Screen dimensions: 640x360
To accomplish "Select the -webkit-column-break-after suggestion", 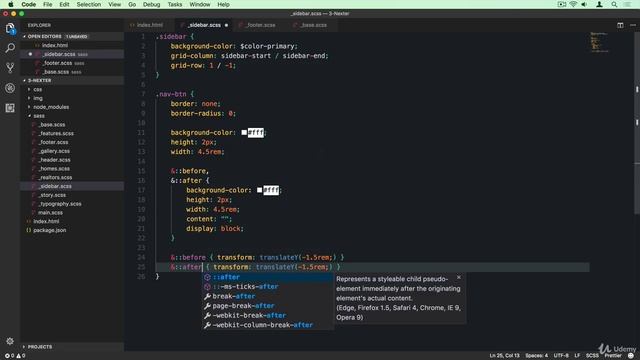I will pyautogui.click(x=268, y=325).
